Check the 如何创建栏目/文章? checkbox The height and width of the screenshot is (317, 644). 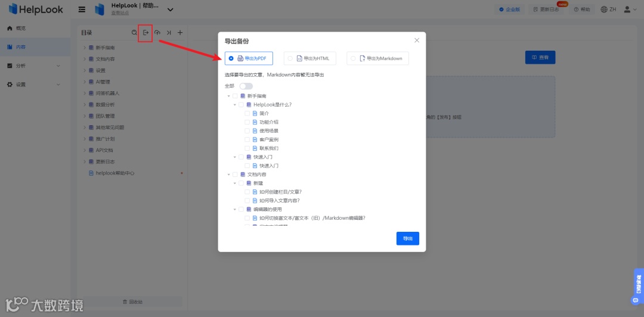[x=247, y=192]
